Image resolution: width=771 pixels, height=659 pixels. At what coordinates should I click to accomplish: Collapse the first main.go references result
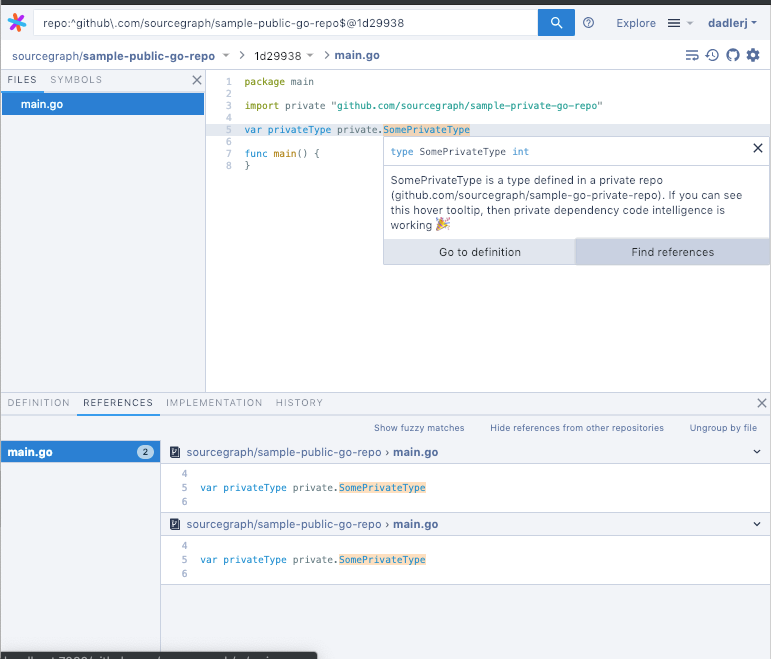(x=757, y=452)
